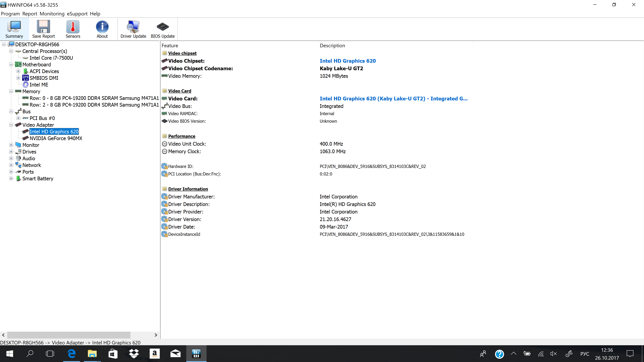Click the Ports tree icon
The image size is (644, 362).
tap(18, 172)
